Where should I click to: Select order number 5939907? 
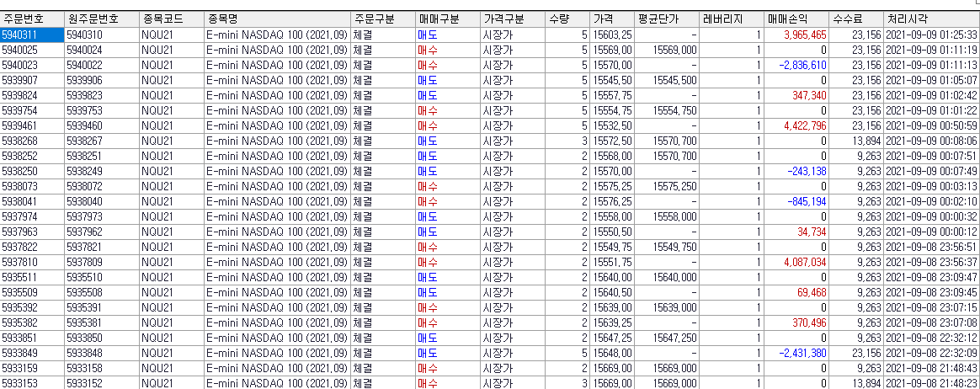coord(32,80)
